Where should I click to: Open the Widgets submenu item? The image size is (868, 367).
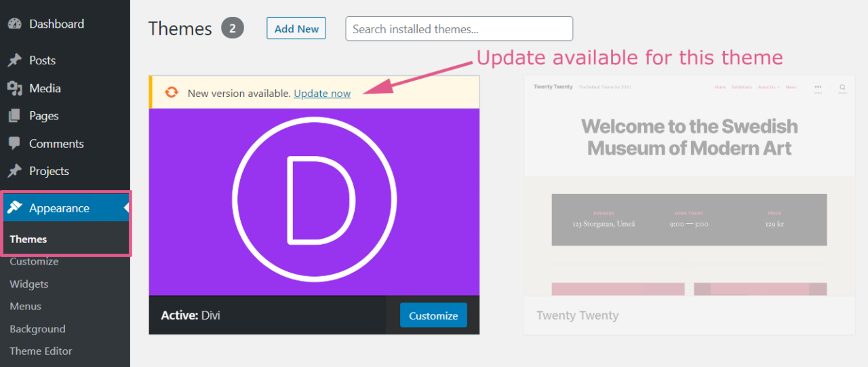(29, 284)
